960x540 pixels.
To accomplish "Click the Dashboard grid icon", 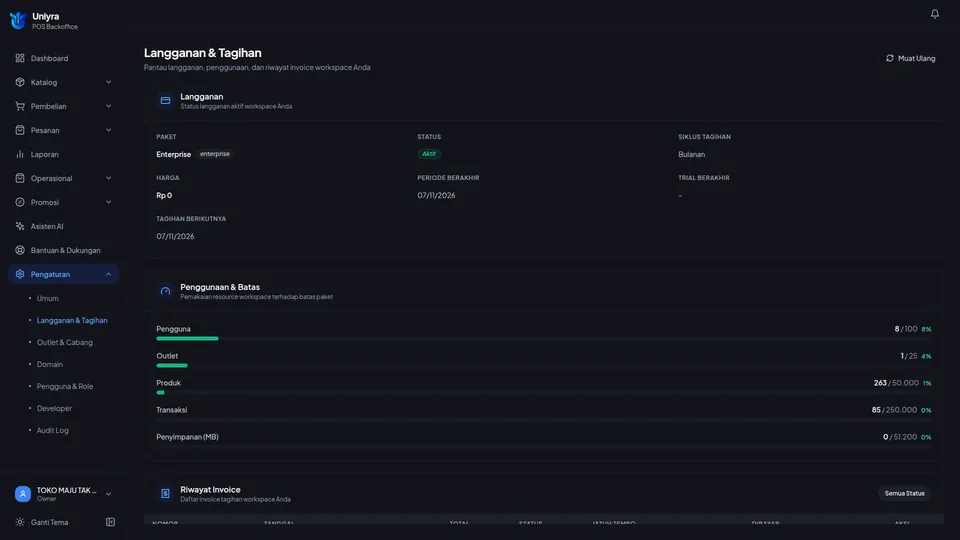I will pyautogui.click(x=20, y=58).
